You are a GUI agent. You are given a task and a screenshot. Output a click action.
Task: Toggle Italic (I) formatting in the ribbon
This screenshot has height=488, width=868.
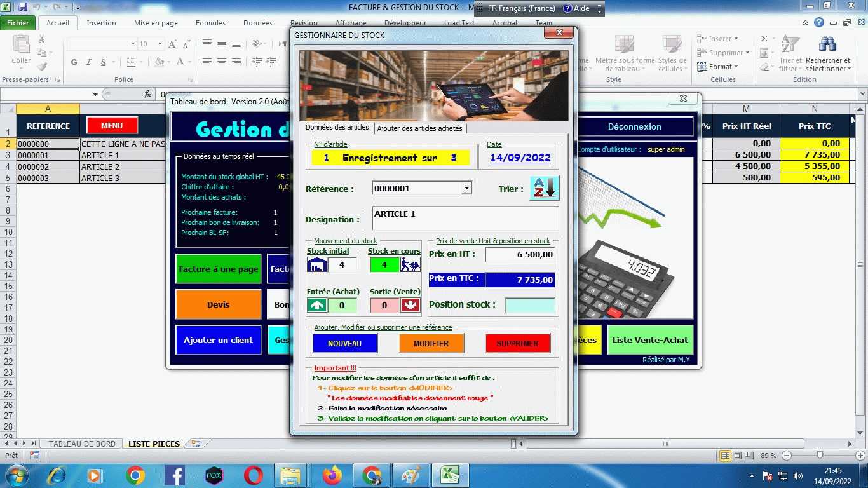88,62
